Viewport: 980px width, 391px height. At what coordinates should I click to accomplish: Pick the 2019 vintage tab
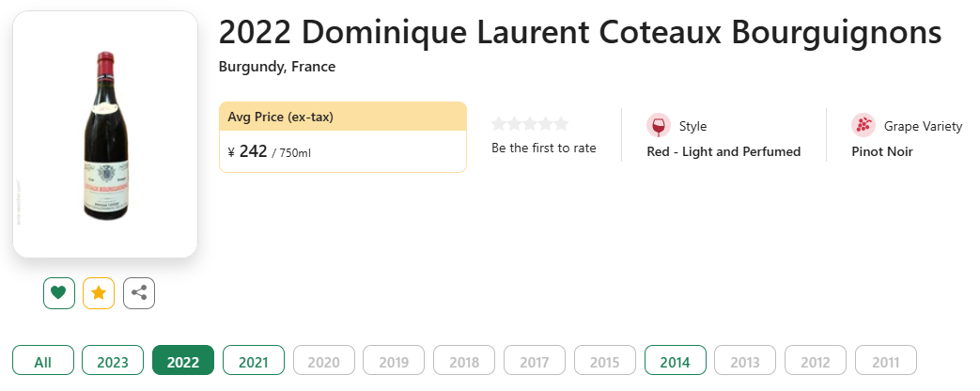point(394,362)
